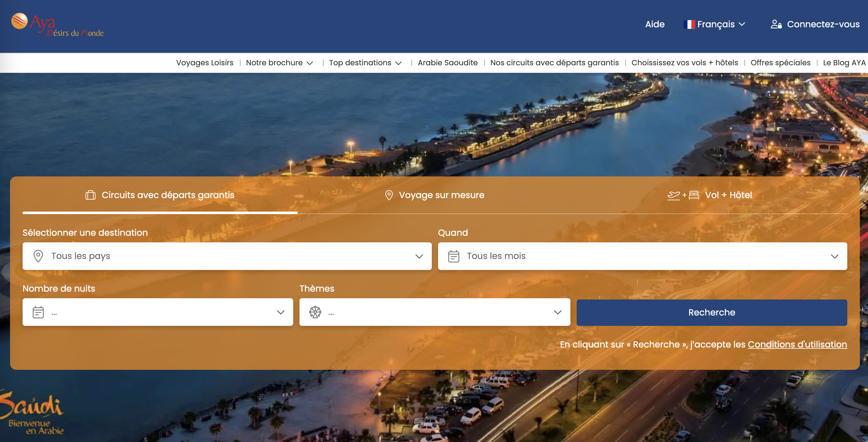Screen dimensions: 868x442
Task: Click Top destinations menu text
Action: (360, 63)
